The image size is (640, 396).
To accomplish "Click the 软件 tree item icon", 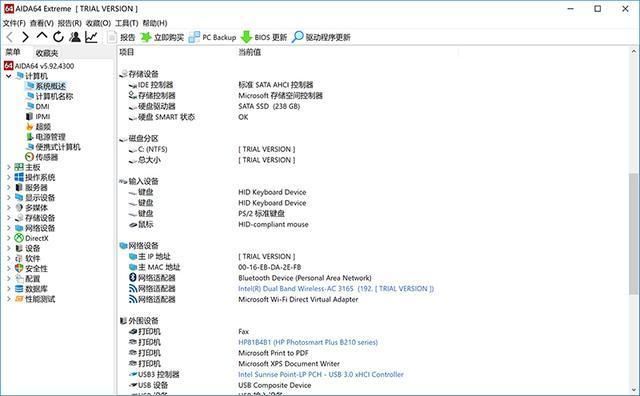I will click(19, 258).
